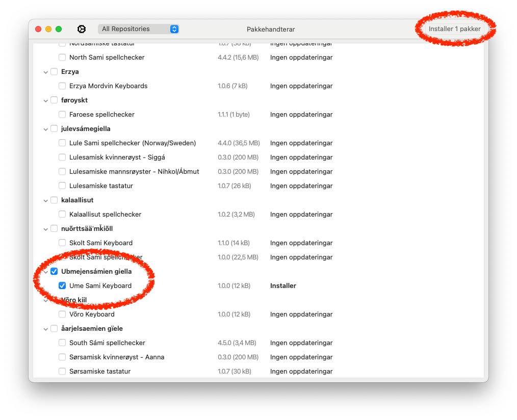Tick the julevsámegiella group checkbox
The image size is (517, 420).
coord(54,128)
